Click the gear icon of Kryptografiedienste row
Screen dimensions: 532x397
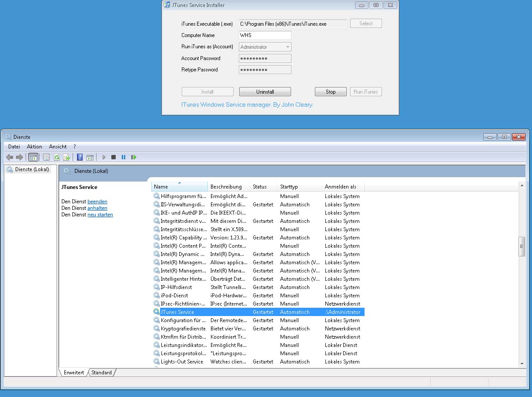click(157, 328)
